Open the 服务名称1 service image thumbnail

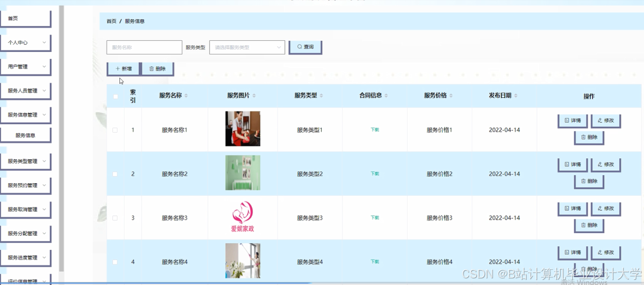243,129
